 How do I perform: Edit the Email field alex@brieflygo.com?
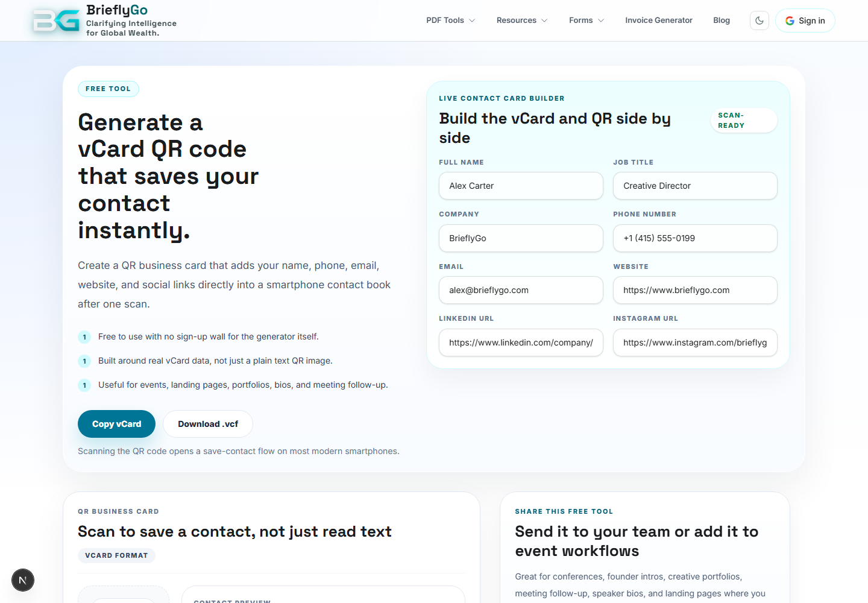coord(521,290)
